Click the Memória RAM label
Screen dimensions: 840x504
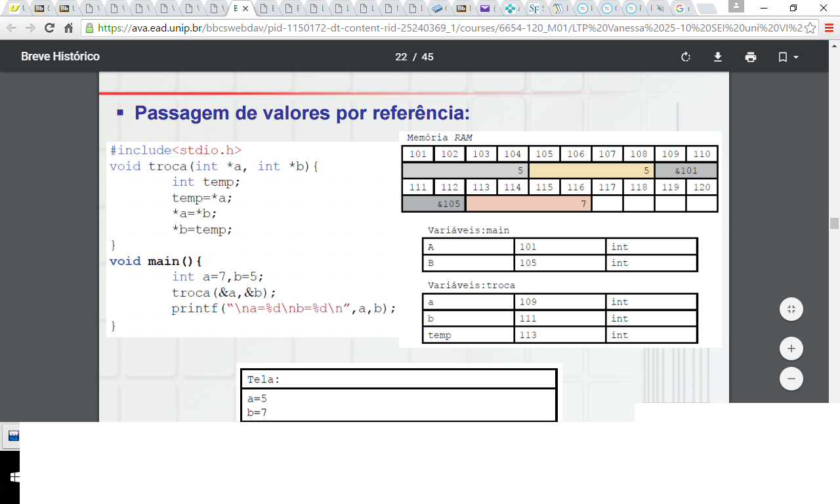[440, 138]
